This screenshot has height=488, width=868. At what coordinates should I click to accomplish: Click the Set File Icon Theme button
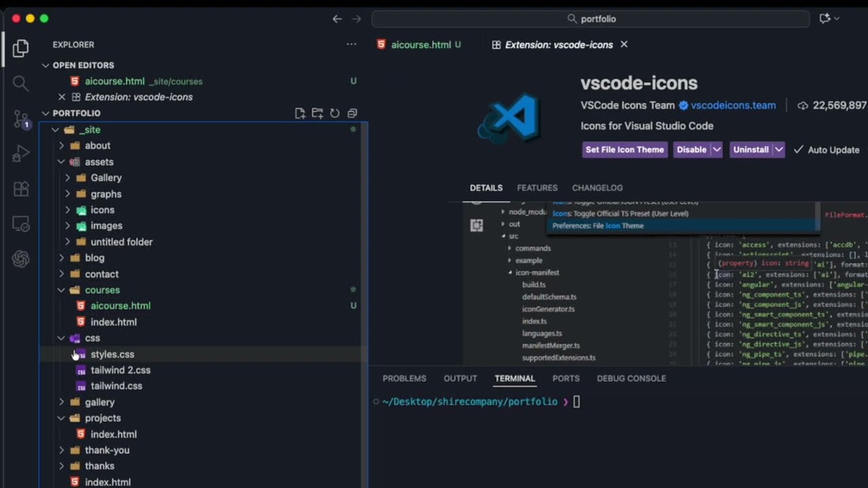coord(625,150)
